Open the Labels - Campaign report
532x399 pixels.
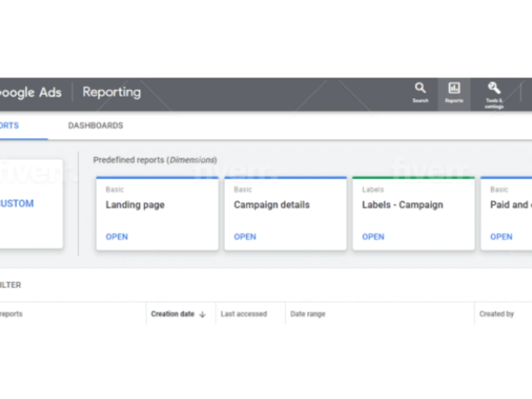click(373, 237)
